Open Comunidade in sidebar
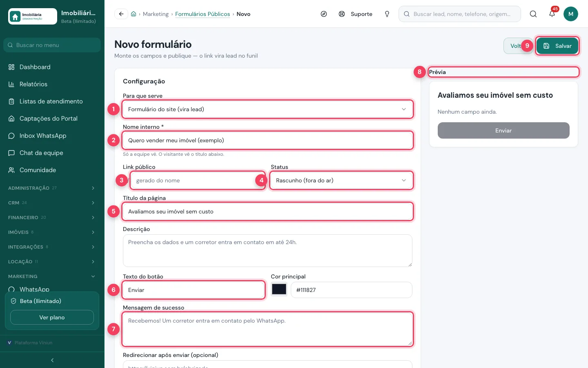588x368 pixels. [x=52, y=170]
